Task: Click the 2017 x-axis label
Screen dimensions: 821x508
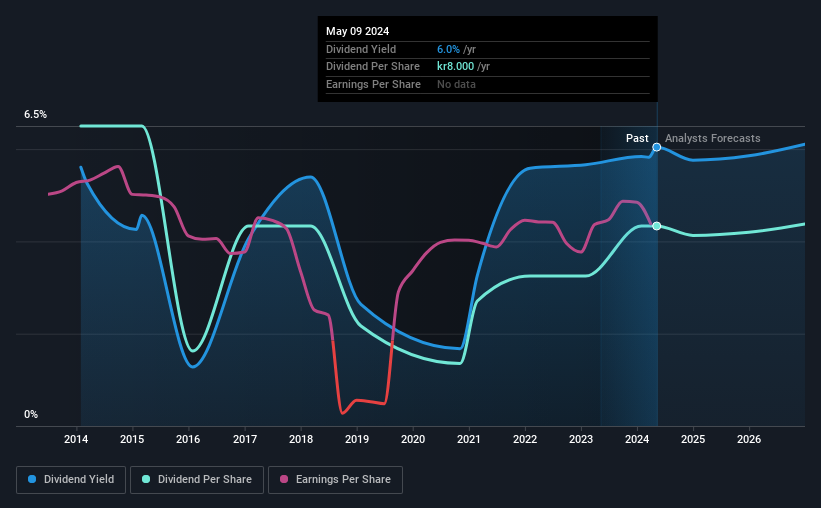Action: coord(245,439)
